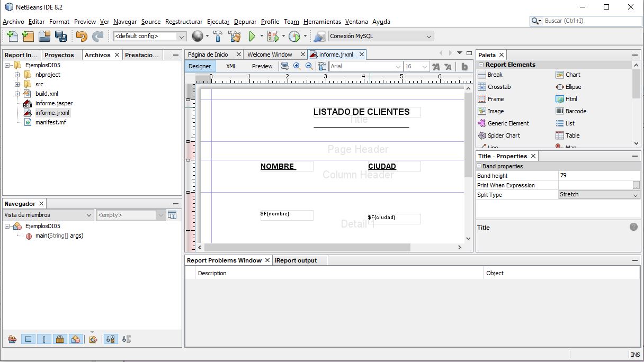This screenshot has width=644, height=362.
Task: Select informe.jasper in the file tree
Action: pyautogui.click(x=54, y=103)
